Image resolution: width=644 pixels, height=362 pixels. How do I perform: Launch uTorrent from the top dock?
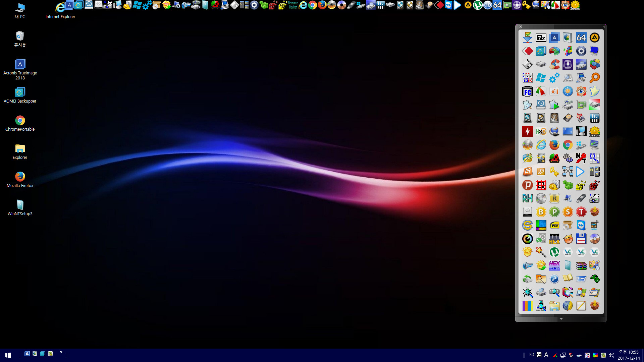point(478,5)
